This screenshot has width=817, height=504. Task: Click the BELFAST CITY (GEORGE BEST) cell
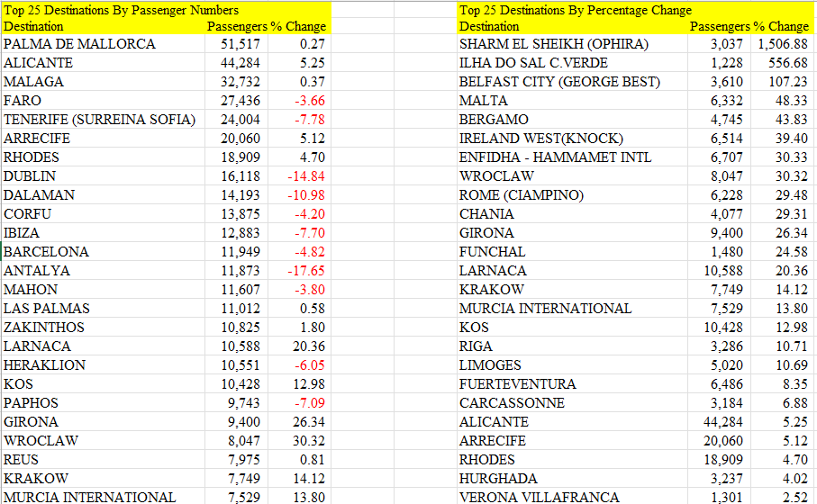(x=572, y=82)
